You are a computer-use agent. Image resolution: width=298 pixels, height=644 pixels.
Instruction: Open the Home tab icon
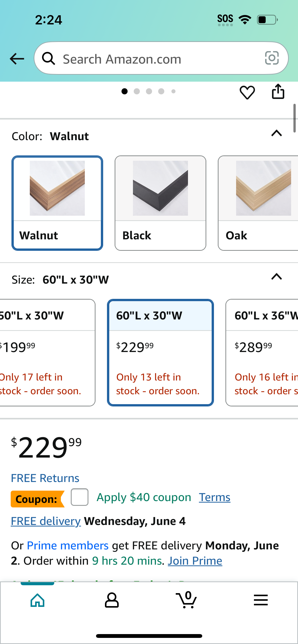pyautogui.click(x=37, y=600)
